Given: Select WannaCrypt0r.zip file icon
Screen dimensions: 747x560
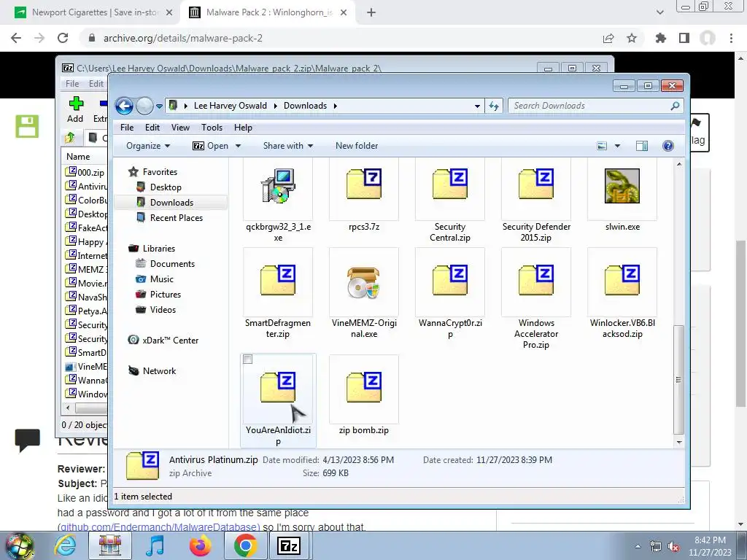Looking at the screenshot, I should click(x=450, y=280).
